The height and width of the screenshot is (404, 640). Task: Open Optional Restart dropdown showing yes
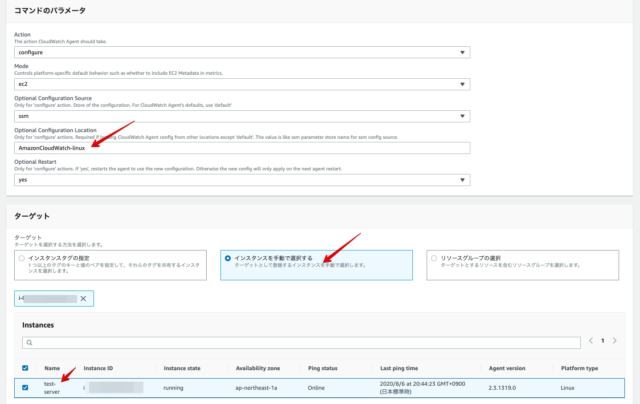(x=242, y=180)
